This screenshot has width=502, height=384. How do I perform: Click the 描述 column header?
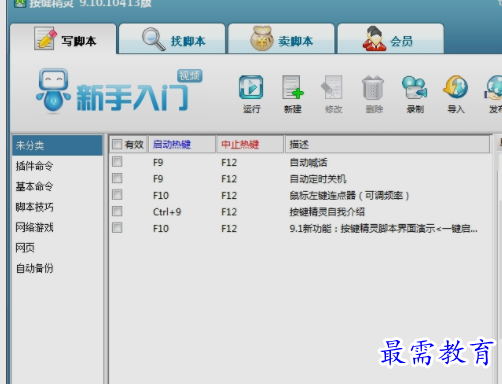(387, 144)
